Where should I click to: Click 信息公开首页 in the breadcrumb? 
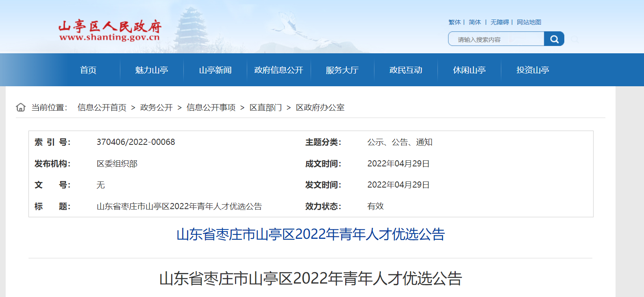coord(102,107)
